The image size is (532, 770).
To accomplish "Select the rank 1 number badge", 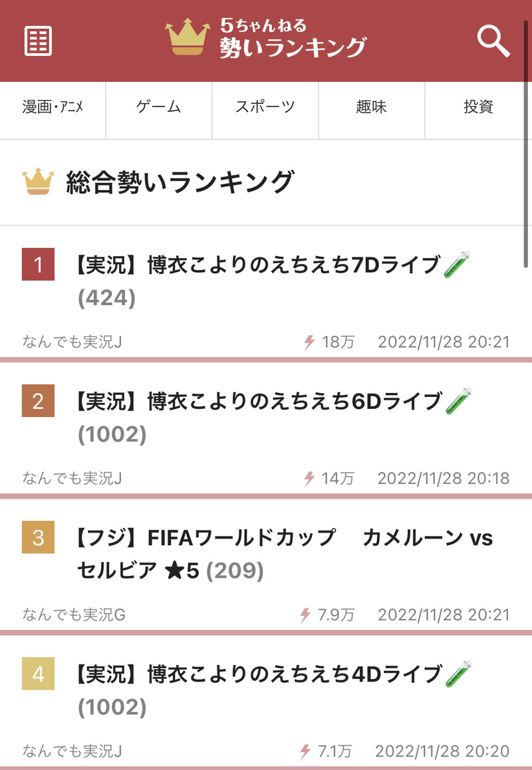I will [x=39, y=264].
